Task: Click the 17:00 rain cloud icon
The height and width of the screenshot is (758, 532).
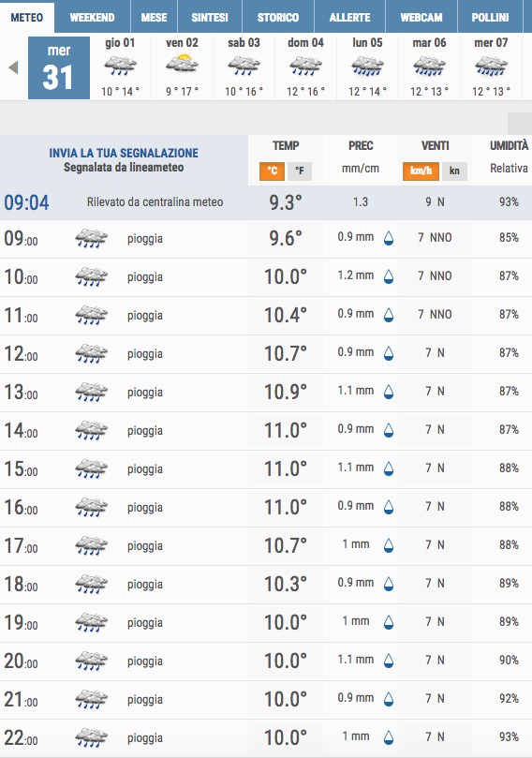Action: tap(92, 546)
